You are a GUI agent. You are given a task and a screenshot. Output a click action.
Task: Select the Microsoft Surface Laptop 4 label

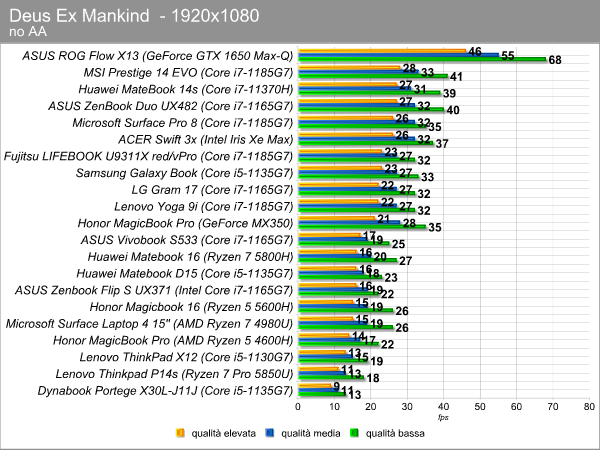coord(149,324)
